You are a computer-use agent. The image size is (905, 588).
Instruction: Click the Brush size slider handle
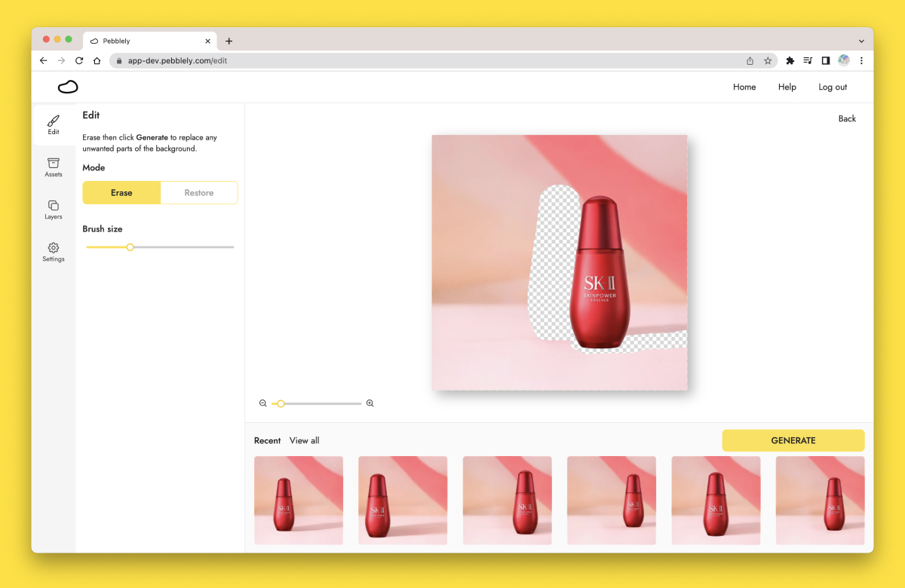pyautogui.click(x=130, y=247)
